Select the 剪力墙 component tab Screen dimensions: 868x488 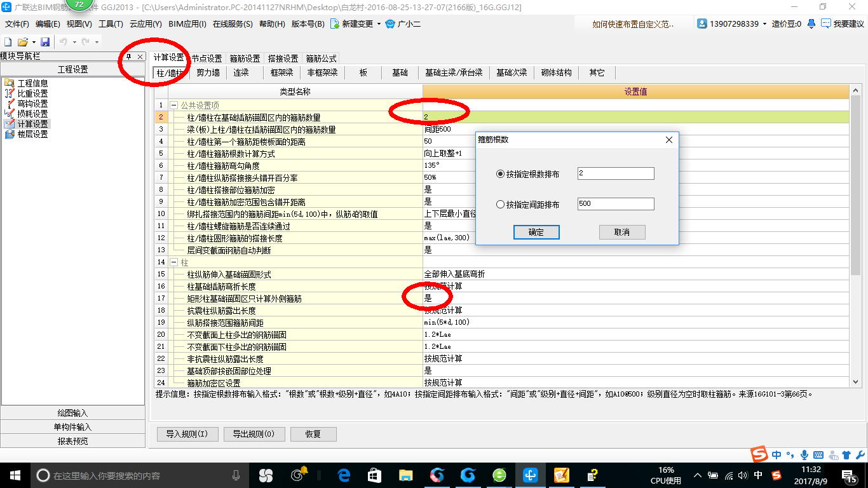tap(208, 73)
